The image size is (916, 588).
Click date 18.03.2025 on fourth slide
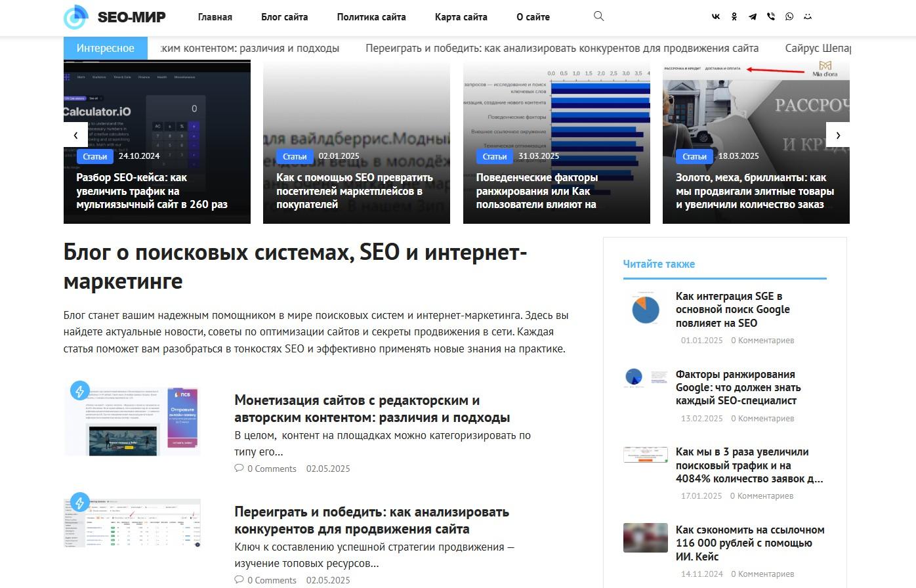738,156
